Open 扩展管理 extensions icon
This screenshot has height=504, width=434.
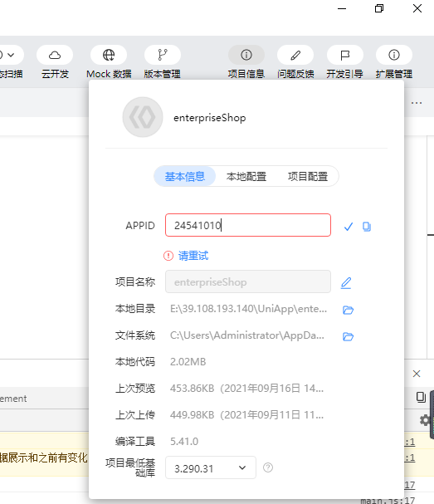394,55
